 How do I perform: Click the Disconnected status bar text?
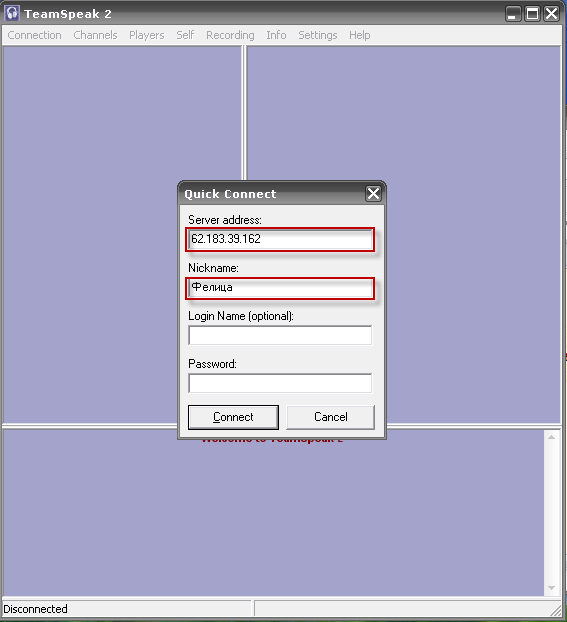35,609
